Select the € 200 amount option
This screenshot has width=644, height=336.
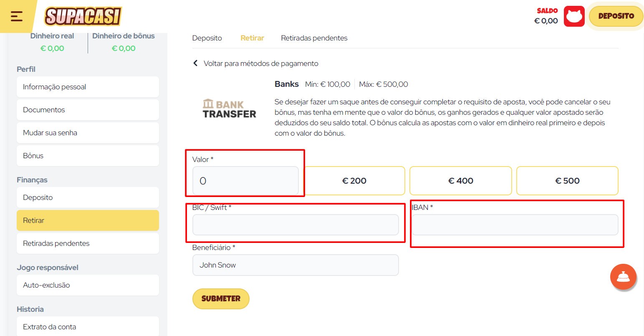click(x=354, y=181)
